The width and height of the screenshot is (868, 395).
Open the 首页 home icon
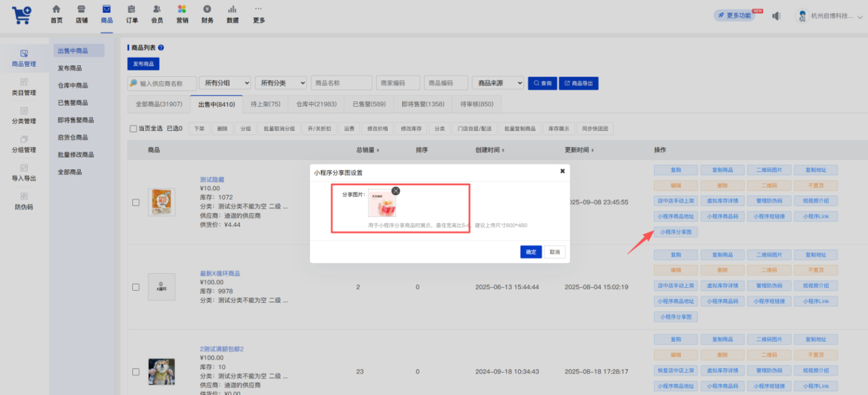(57, 9)
